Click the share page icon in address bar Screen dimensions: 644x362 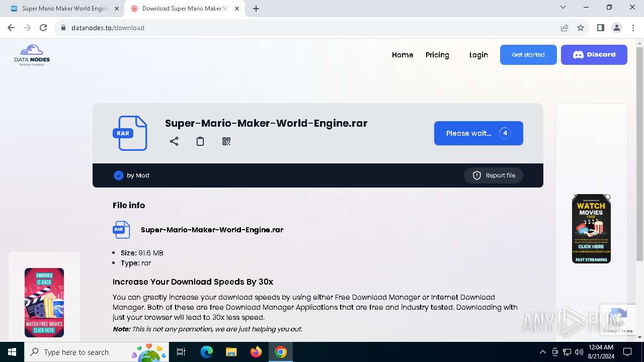pos(565,28)
